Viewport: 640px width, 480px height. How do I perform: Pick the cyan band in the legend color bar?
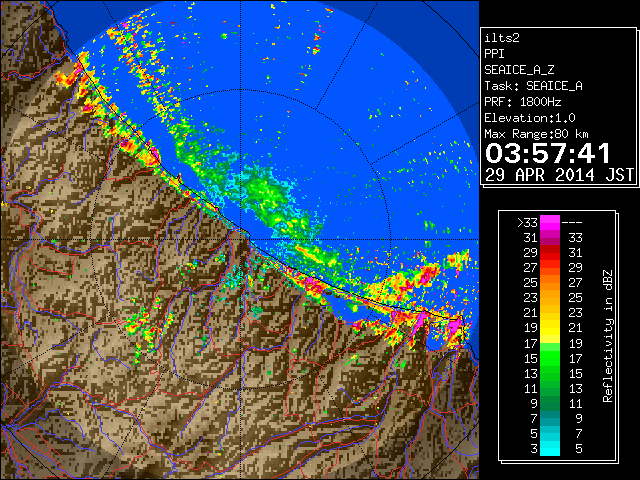[550, 448]
